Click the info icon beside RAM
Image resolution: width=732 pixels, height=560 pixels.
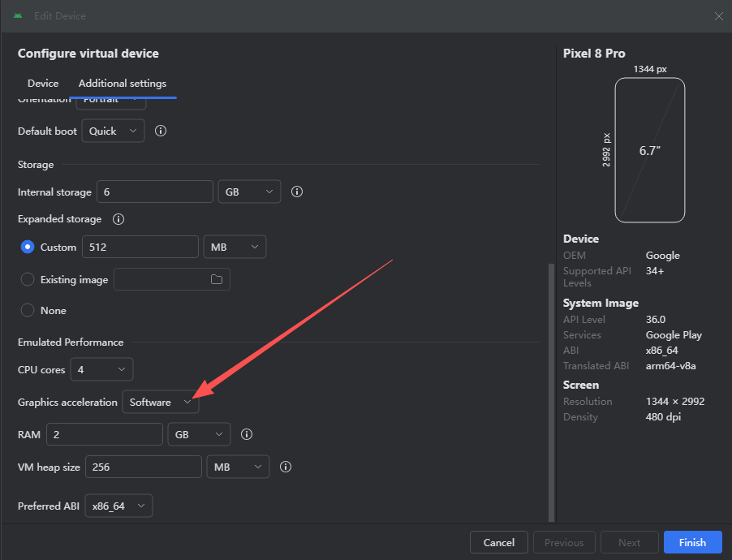(247, 434)
